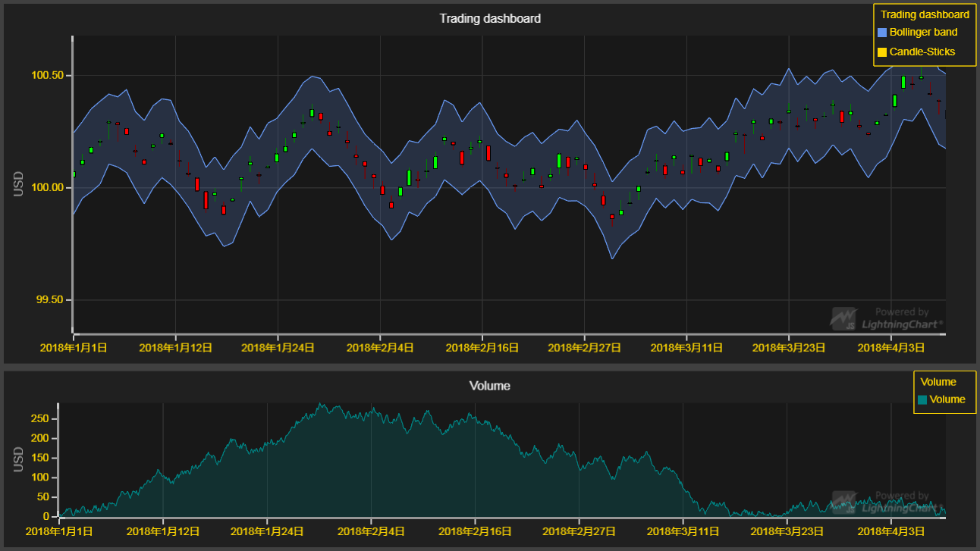Click the Volume legend header
Viewport: 980px width, 551px height.
tap(940, 381)
